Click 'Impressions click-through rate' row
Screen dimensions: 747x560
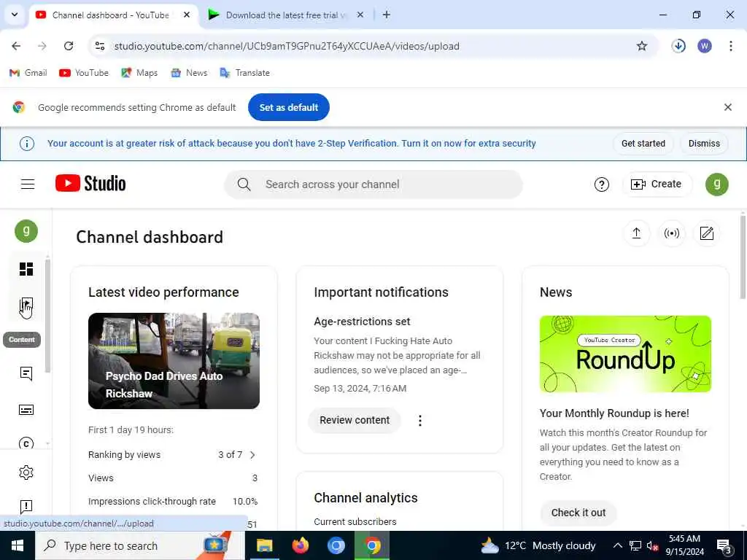pos(173,502)
